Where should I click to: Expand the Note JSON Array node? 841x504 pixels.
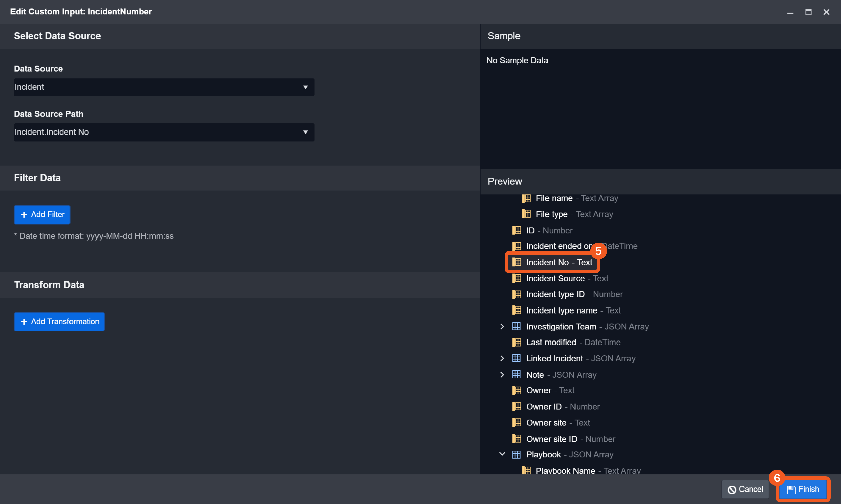[x=502, y=375]
